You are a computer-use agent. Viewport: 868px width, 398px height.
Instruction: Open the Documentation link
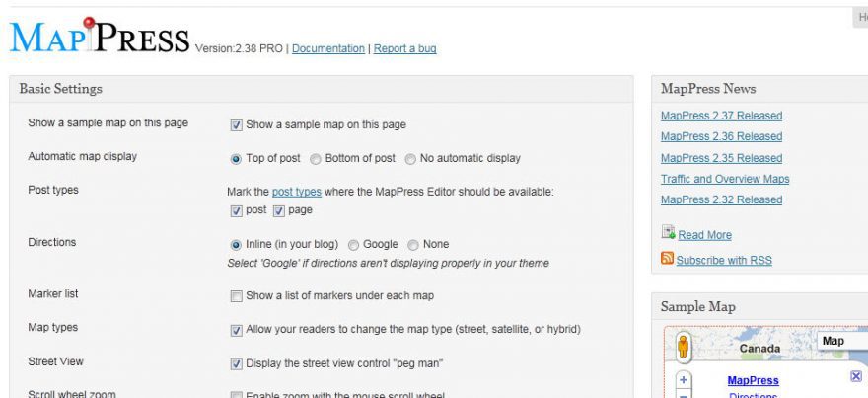click(328, 48)
